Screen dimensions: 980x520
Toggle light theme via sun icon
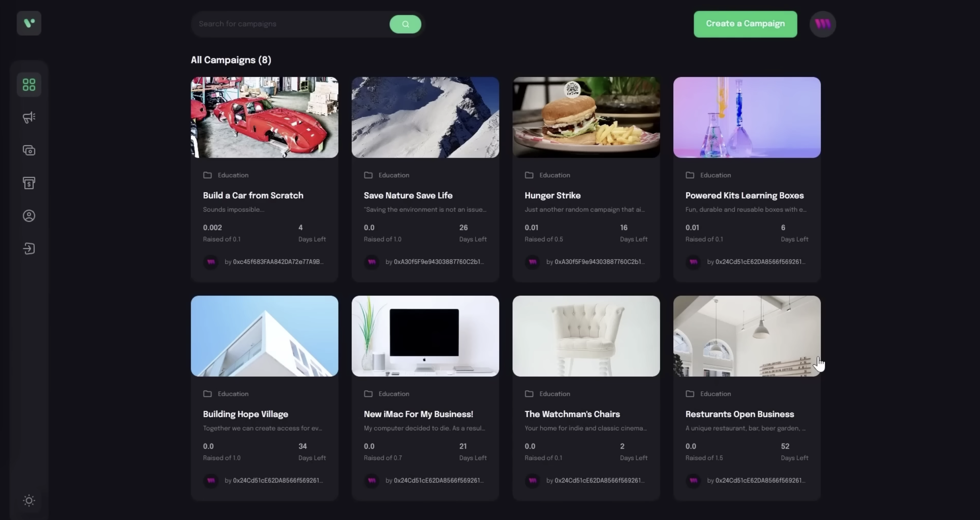click(x=29, y=500)
